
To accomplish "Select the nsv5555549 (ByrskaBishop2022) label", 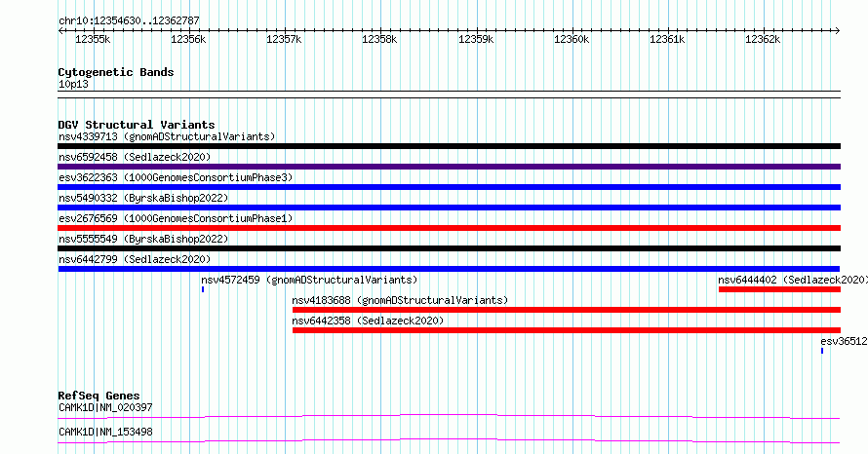I will point(143,239).
